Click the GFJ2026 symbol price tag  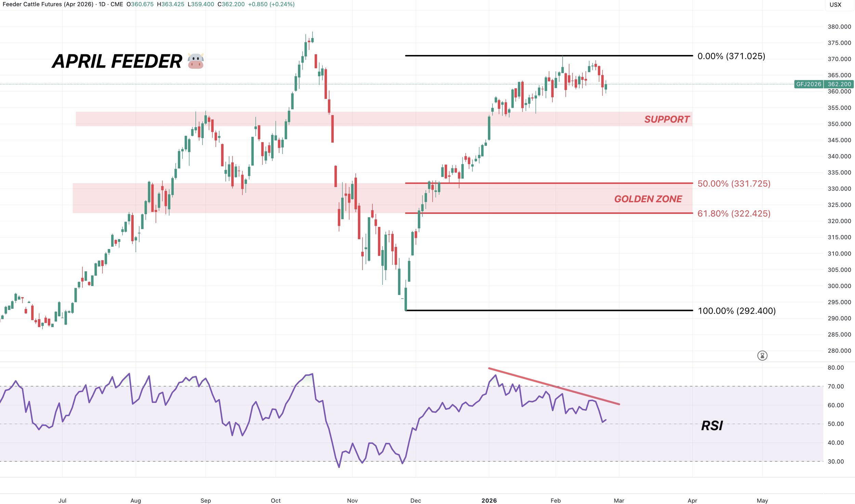(x=808, y=84)
